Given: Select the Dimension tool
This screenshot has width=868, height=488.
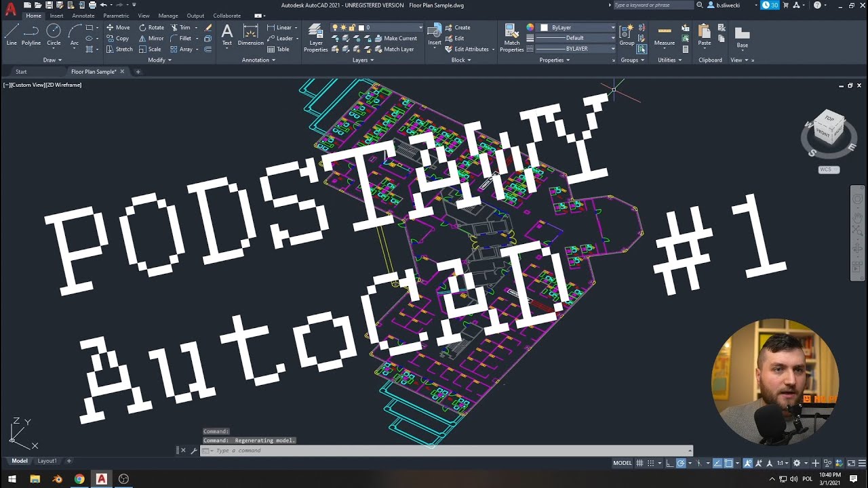Looking at the screenshot, I should pos(250,35).
